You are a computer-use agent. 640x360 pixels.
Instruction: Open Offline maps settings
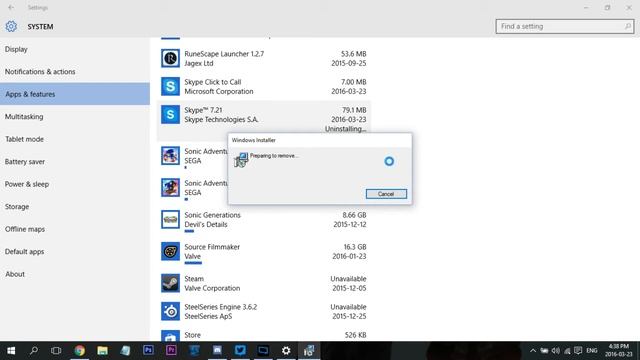(75, 229)
